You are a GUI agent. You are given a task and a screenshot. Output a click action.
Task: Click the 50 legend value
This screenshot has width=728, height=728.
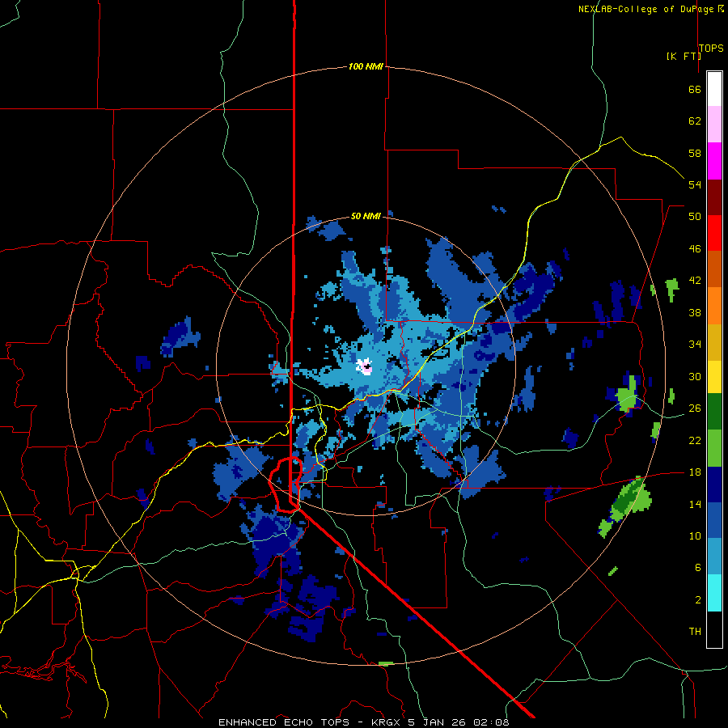[695, 217]
